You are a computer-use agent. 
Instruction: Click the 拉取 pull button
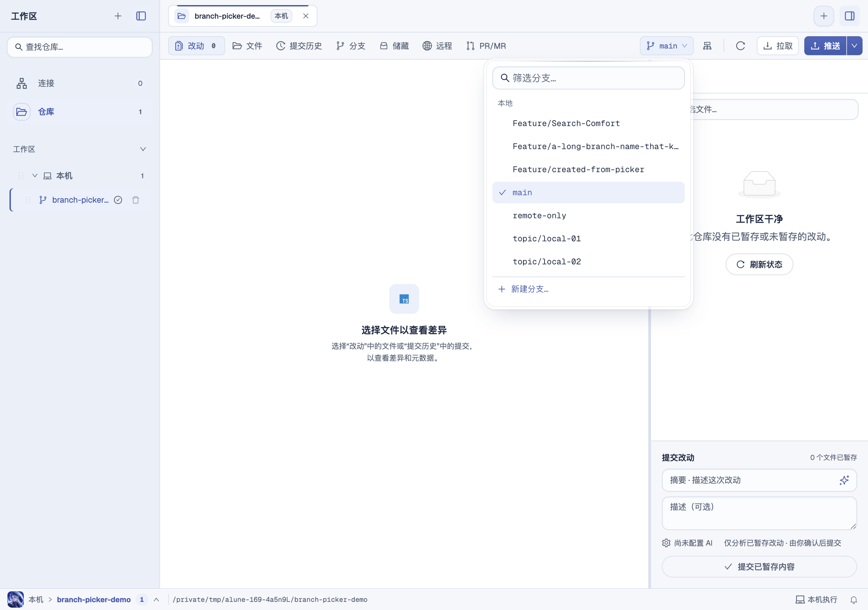pyautogui.click(x=778, y=46)
